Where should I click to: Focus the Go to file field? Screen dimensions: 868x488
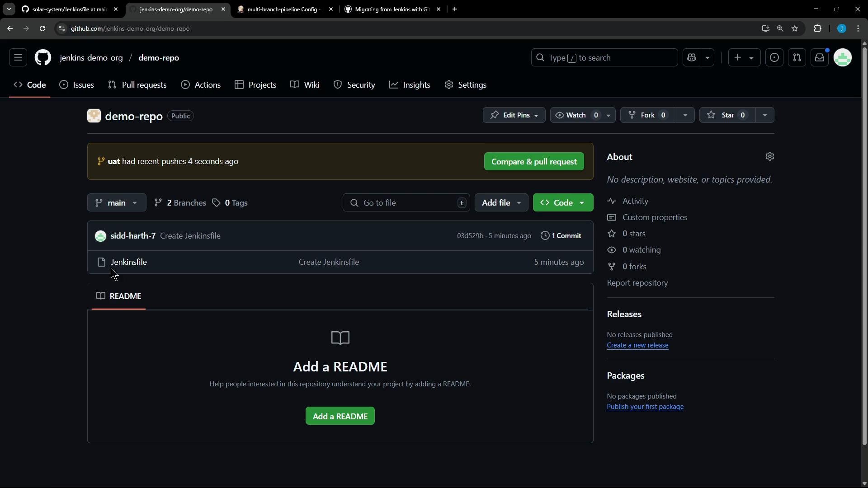tap(406, 203)
